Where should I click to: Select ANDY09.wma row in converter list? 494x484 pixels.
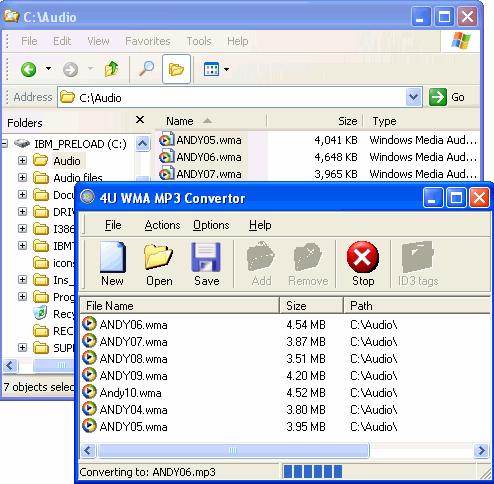click(x=285, y=375)
